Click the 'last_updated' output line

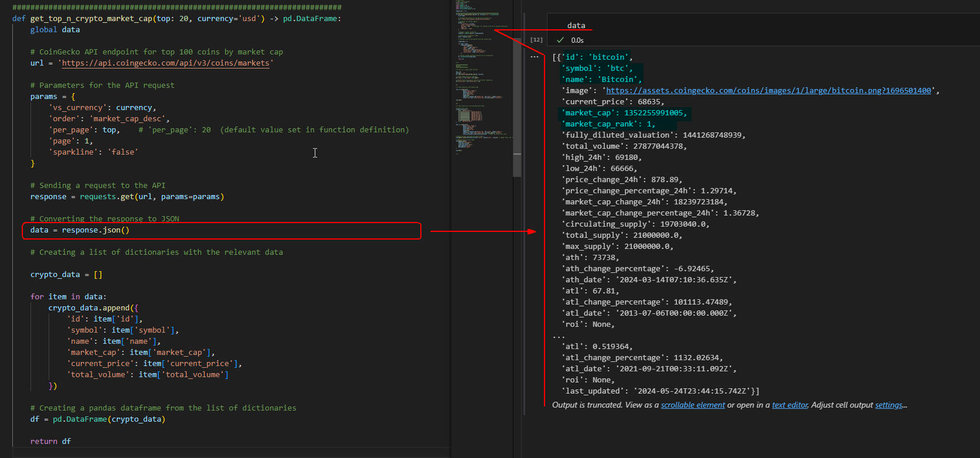pyautogui.click(x=661, y=391)
